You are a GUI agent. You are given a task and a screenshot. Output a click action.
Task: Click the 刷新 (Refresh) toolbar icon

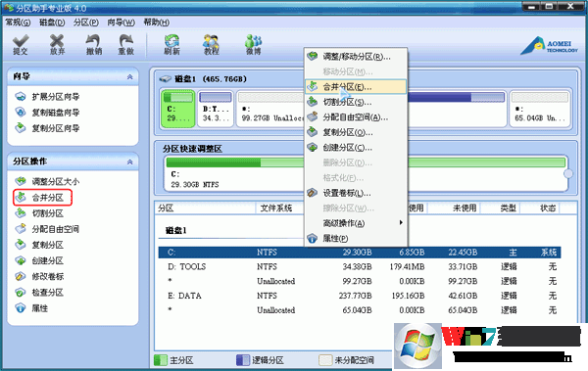click(x=171, y=45)
